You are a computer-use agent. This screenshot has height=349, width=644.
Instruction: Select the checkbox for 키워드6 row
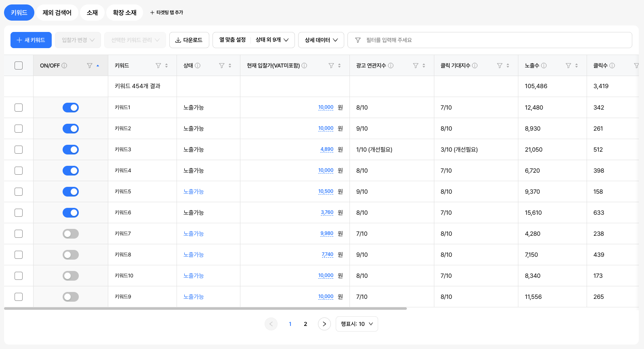coord(19,213)
